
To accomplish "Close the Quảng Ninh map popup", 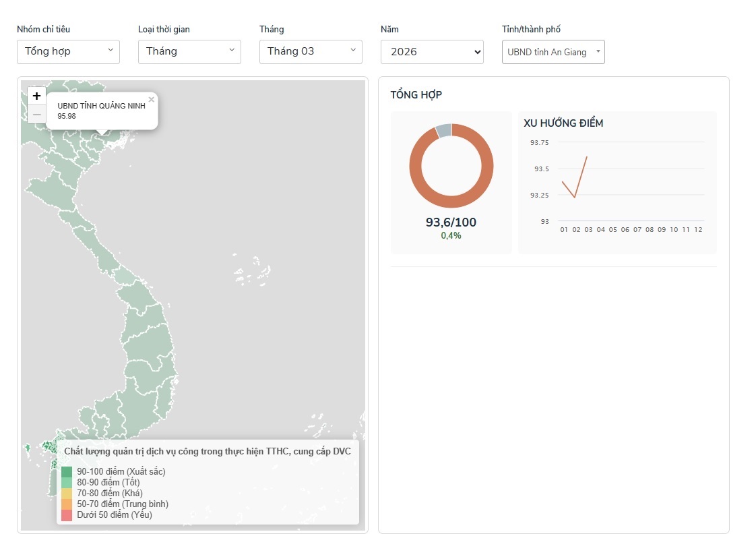I will 152,99.
